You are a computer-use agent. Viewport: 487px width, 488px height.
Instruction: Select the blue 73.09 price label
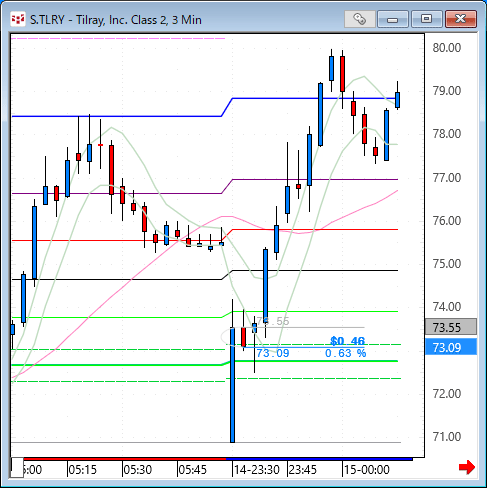pyautogui.click(x=451, y=347)
